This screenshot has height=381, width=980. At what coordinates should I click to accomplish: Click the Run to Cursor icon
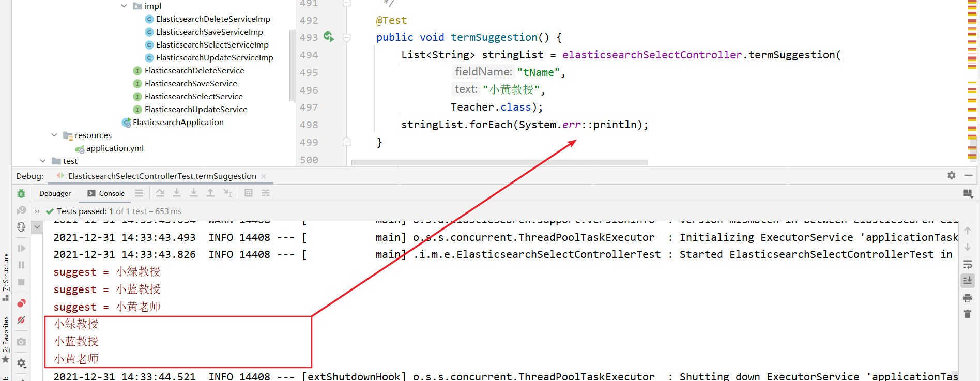(227, 193)
